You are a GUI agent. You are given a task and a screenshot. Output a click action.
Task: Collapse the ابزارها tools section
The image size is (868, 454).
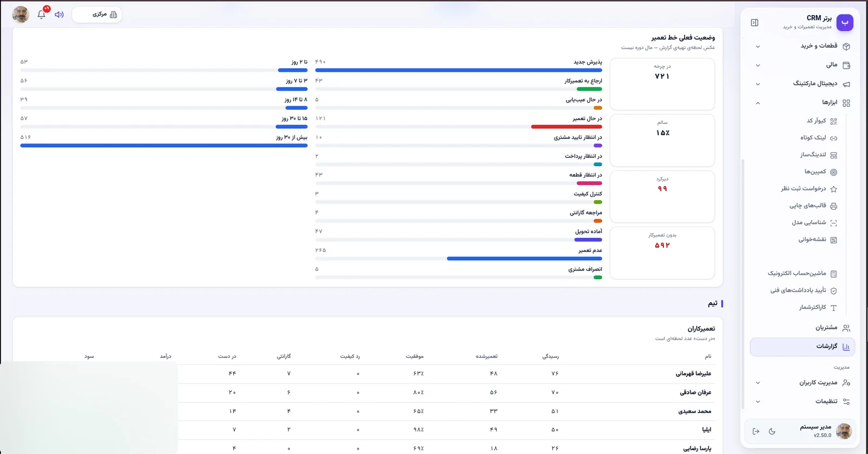coord(803,103)
